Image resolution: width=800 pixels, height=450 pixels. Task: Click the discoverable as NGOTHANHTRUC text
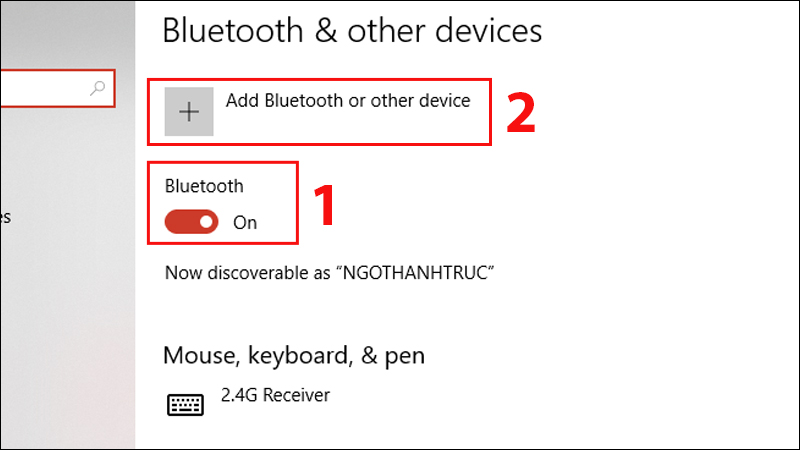coord(330,273)
